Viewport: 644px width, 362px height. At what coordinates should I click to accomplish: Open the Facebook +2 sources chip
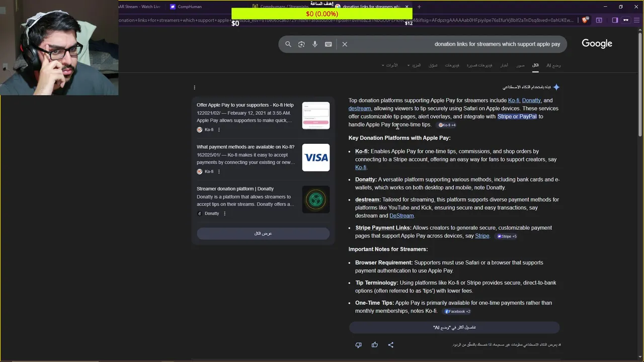pyautogui.click(x=457, y=312)
